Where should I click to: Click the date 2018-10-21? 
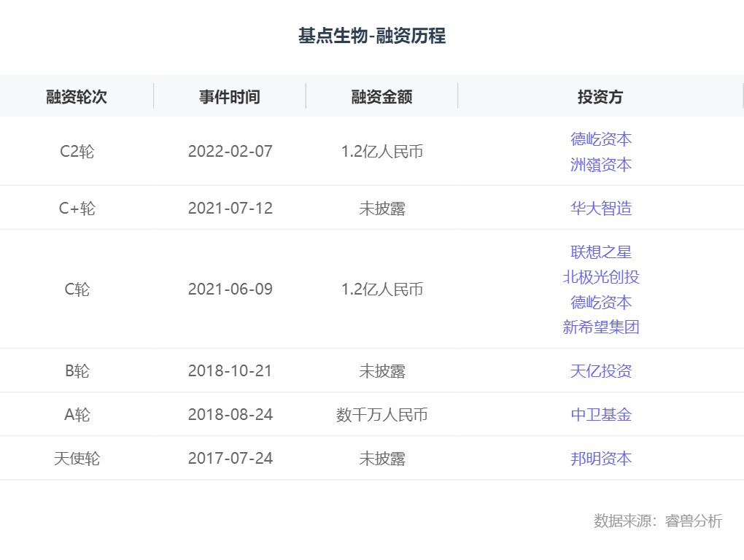tap(230, 371)
